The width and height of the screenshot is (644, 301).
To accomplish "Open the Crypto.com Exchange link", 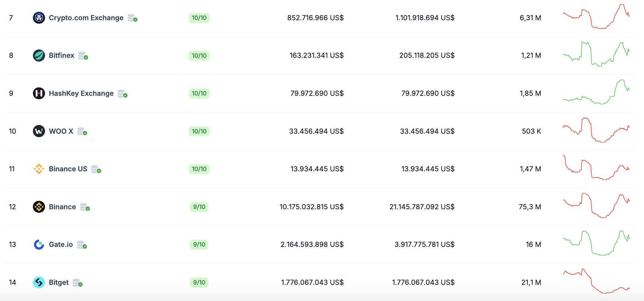I will (x=86, y=18).
